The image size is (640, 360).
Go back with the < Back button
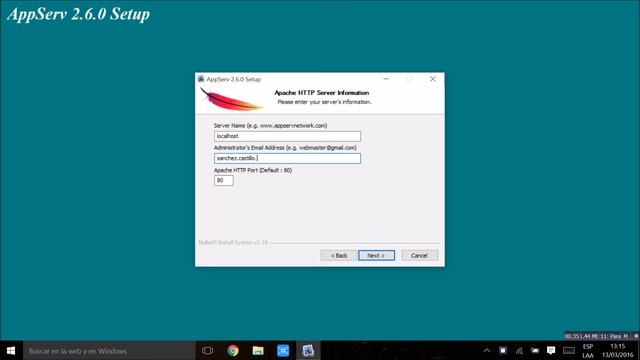click(338, 256)
